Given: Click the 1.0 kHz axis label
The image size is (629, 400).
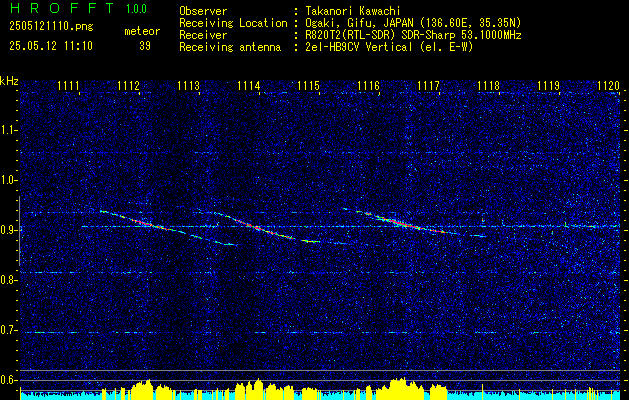Looking at the screenshot, I should (8, 181).
